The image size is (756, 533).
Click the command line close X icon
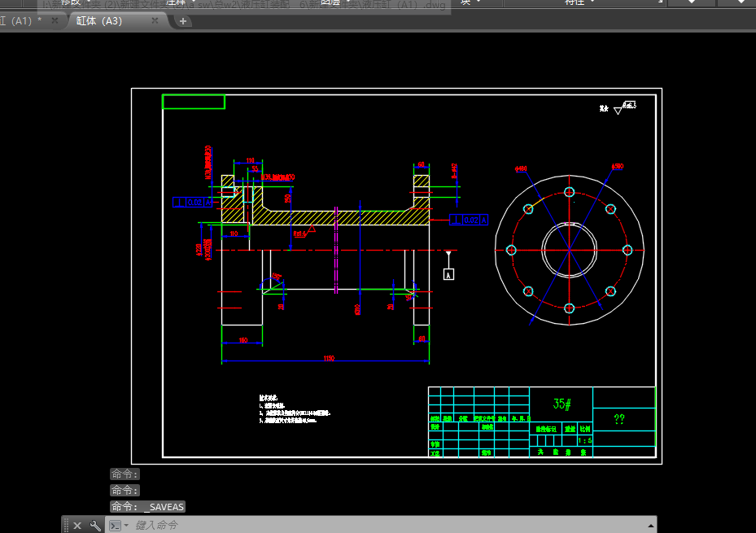[x=77, y=525]
